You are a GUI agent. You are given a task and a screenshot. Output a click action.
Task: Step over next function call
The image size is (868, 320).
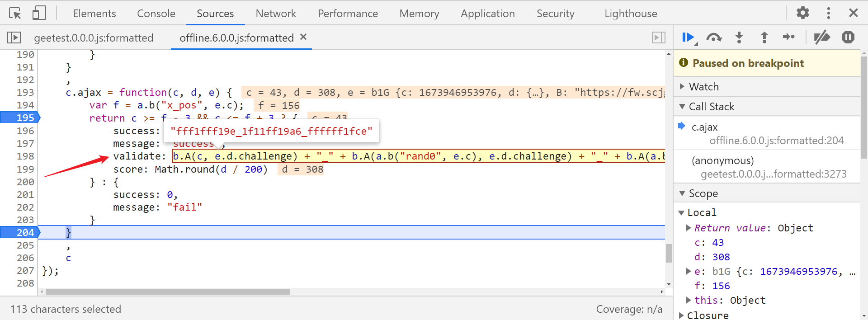(714, 38)
